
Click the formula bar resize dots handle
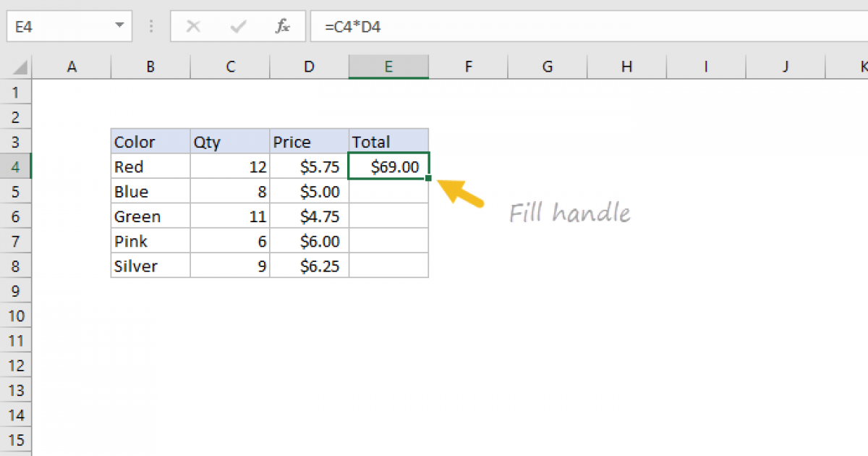[151, 27]
